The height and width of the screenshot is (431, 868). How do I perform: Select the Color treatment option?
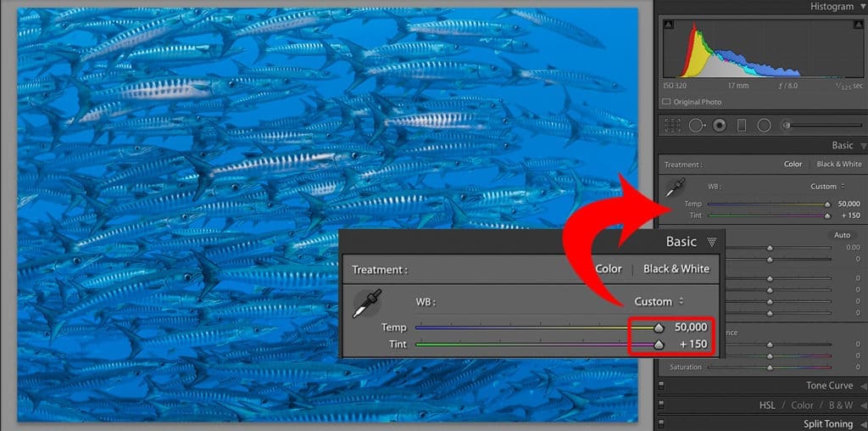[x=793, y=164]
